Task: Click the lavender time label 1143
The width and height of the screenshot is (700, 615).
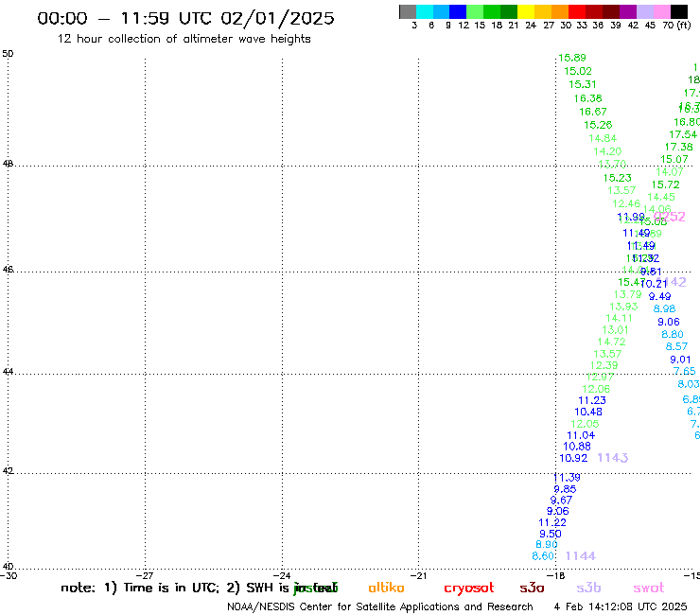Action: 613,458
